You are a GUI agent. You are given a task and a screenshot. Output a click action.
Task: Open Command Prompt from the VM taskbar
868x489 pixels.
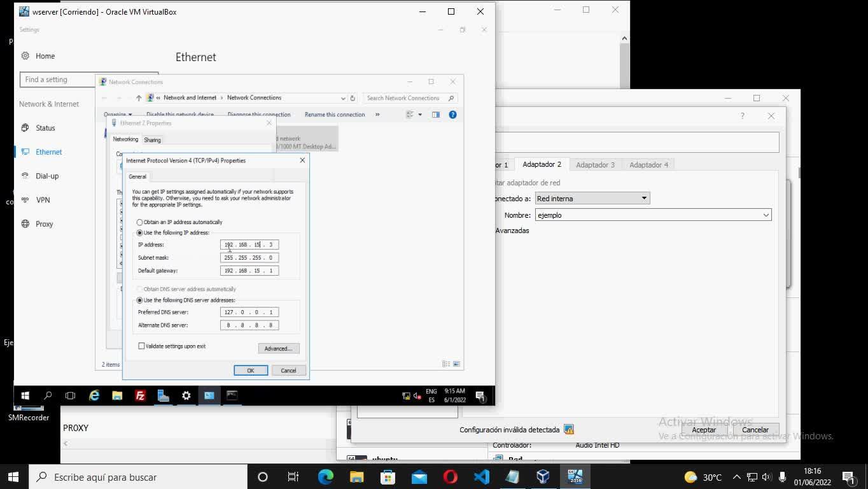[x=232, y=395]
